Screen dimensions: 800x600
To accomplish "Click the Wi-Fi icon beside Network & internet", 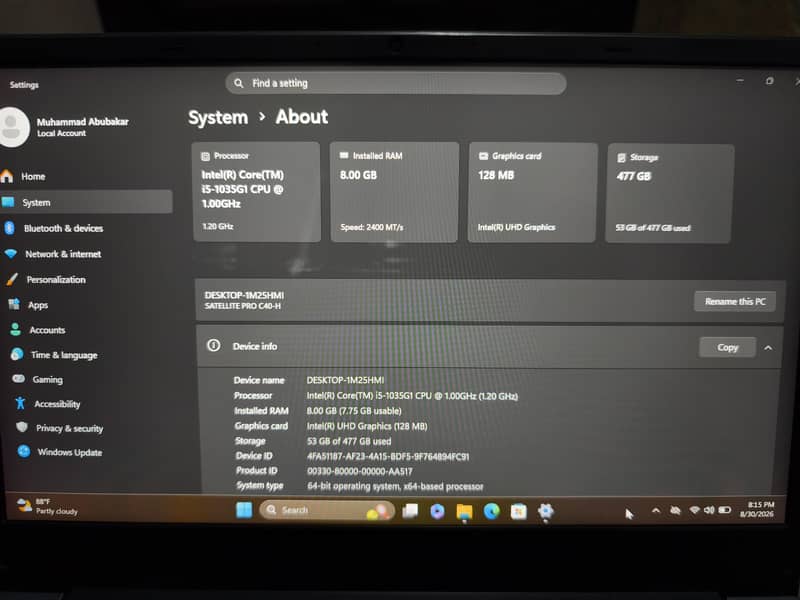I will pyautogui.click(x=11, y=253).
